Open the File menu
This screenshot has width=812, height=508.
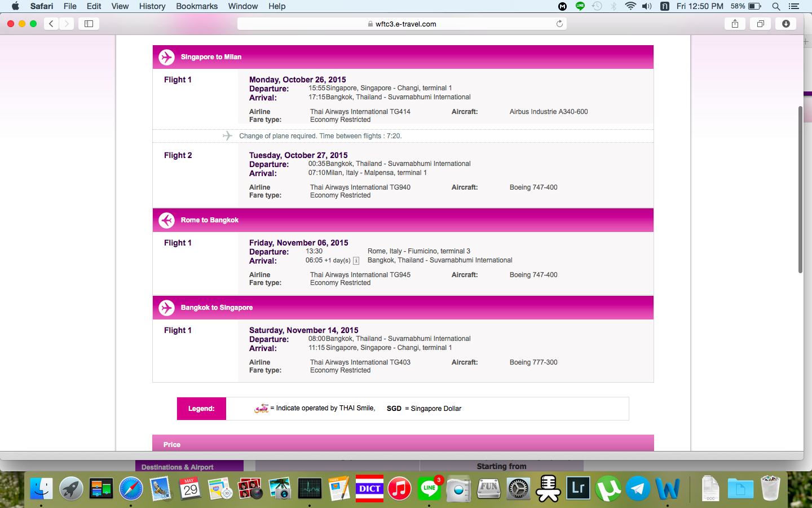(70, 6)
